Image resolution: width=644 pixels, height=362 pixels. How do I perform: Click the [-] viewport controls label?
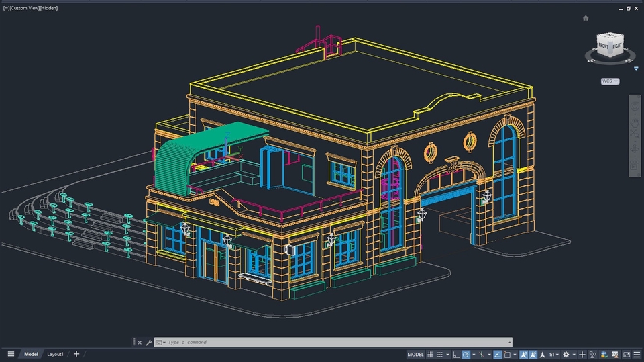click(x=6, y=8)
